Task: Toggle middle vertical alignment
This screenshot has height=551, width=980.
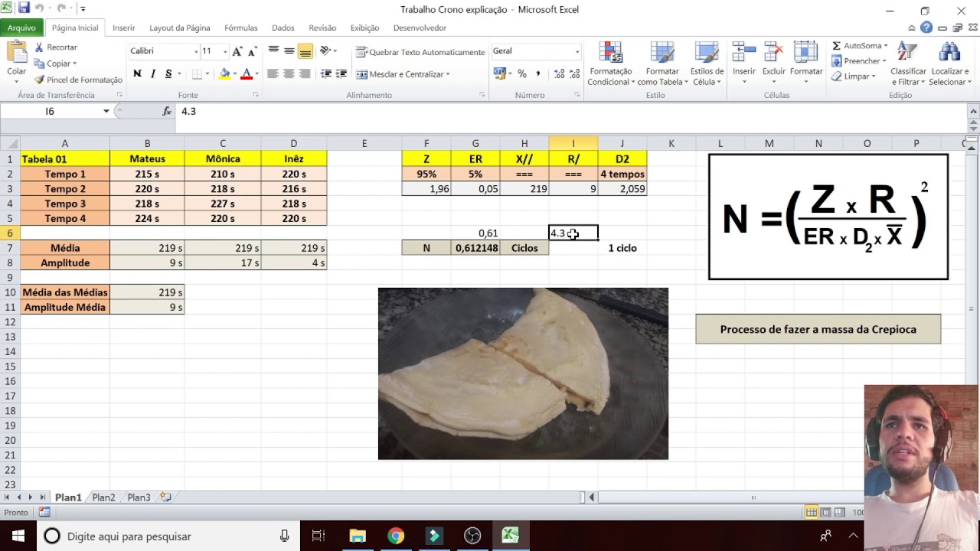Action: (289, 51)
